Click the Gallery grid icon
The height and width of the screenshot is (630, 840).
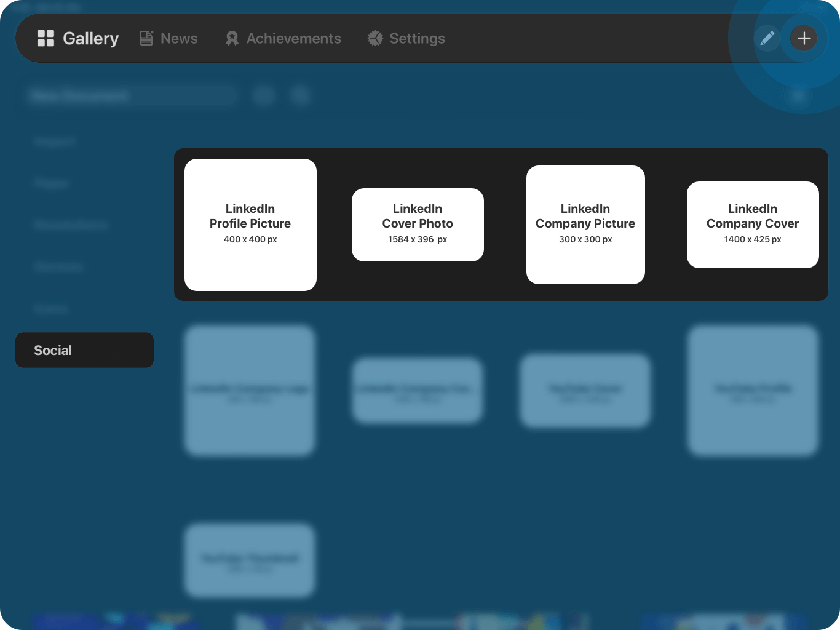click(x=46, y=38)
